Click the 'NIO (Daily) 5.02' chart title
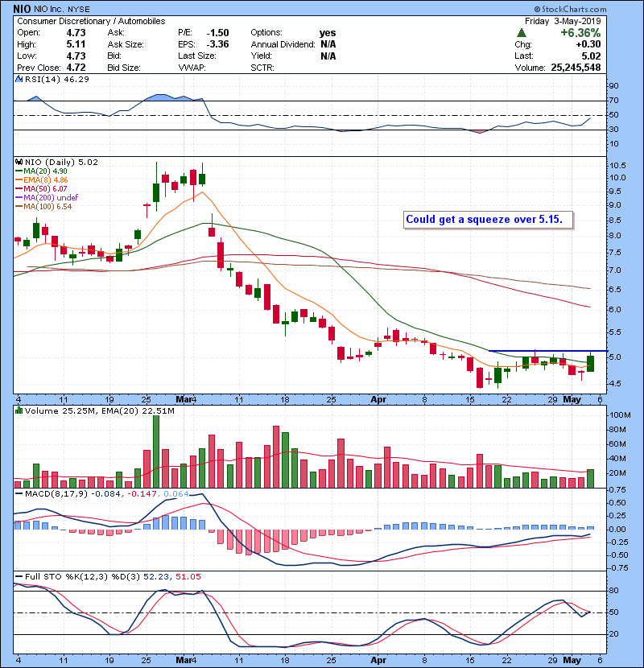The image size is (644, 668). point(61,162)
